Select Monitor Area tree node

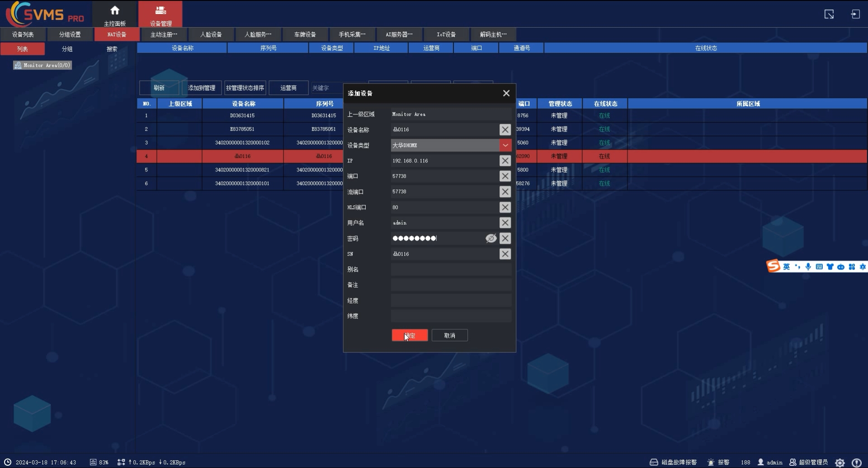coord(43,66)
